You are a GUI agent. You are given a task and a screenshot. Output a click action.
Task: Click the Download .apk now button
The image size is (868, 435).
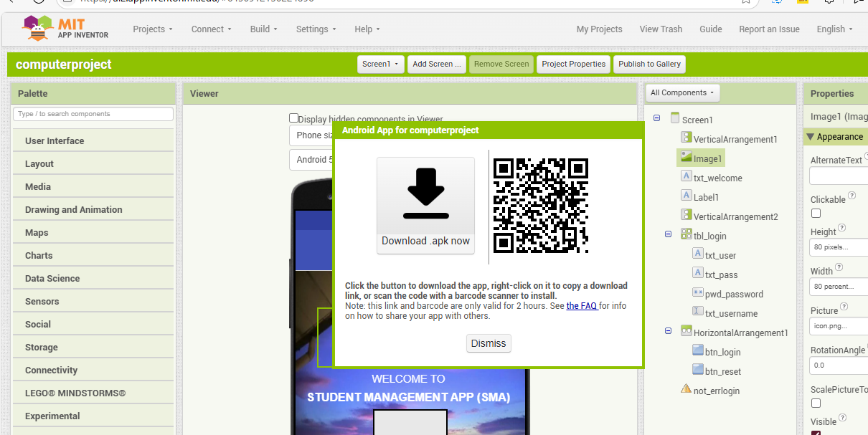(x=425, y=205)
